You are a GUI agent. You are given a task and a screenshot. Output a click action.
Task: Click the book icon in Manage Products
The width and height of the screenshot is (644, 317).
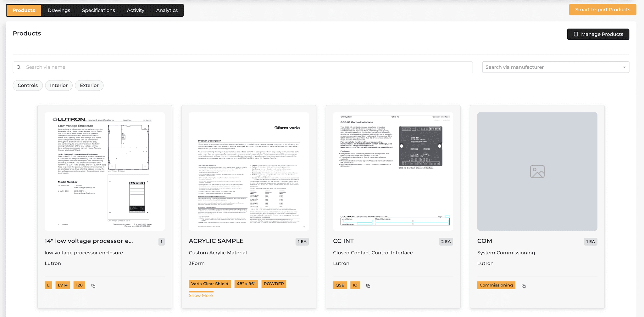click(576, 34)
